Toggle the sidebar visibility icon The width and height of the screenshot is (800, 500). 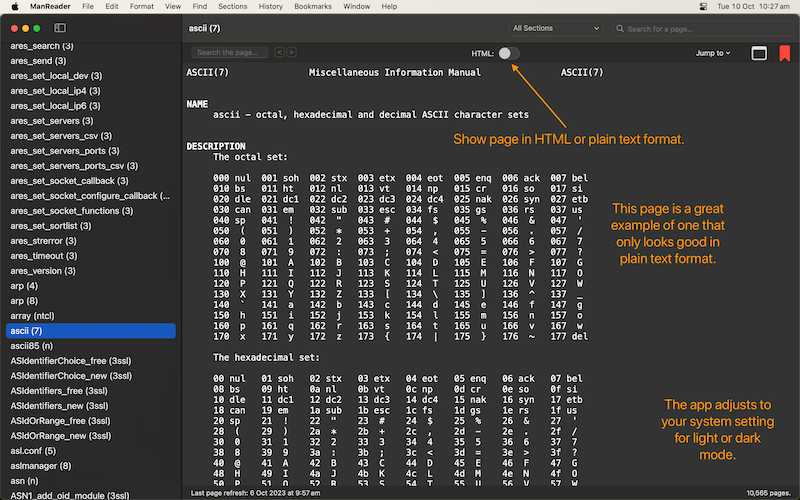coord(60,28)
